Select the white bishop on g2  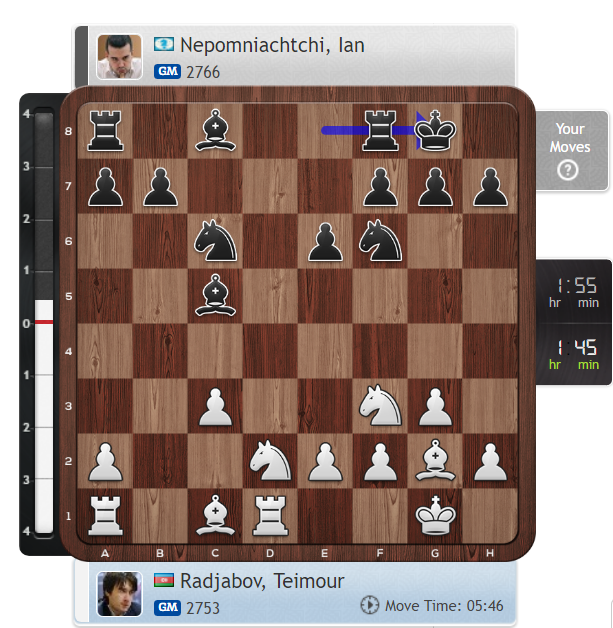pyautogui.click(x=435, y=460)
